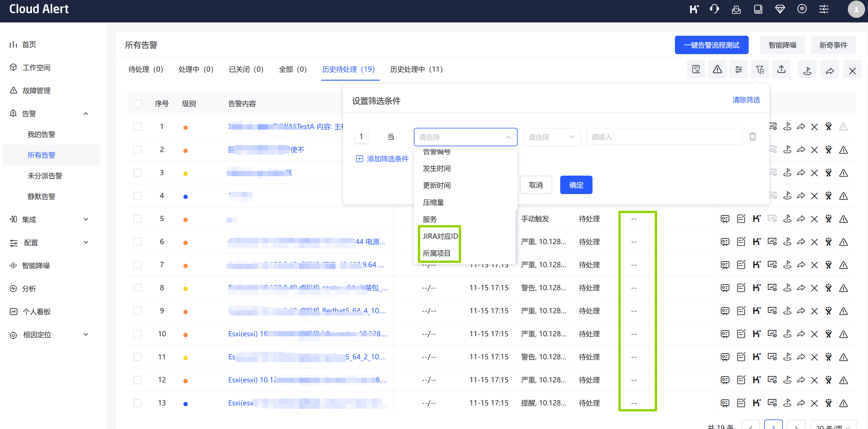Click the trash icon to delete filter condition

tap(752, 137)
